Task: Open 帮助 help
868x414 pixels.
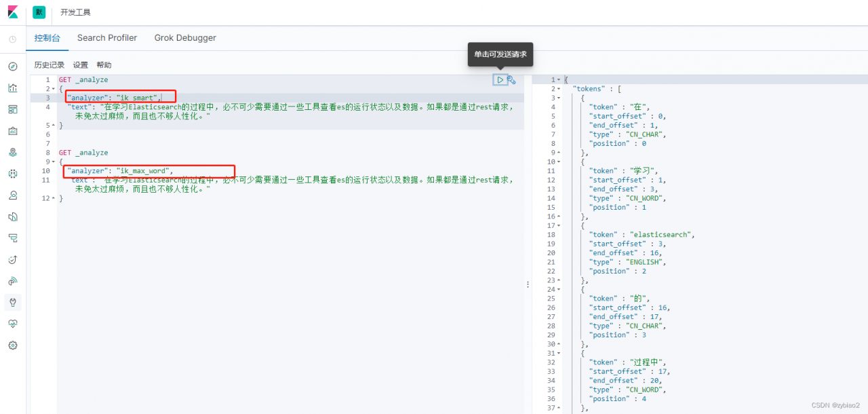Action: pos(104,65)
